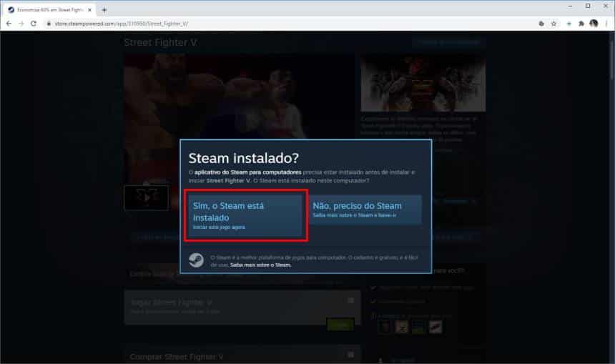This screenshot has height=364, width=615.
Task: Click the address bar URL
Action: point(121,24)
